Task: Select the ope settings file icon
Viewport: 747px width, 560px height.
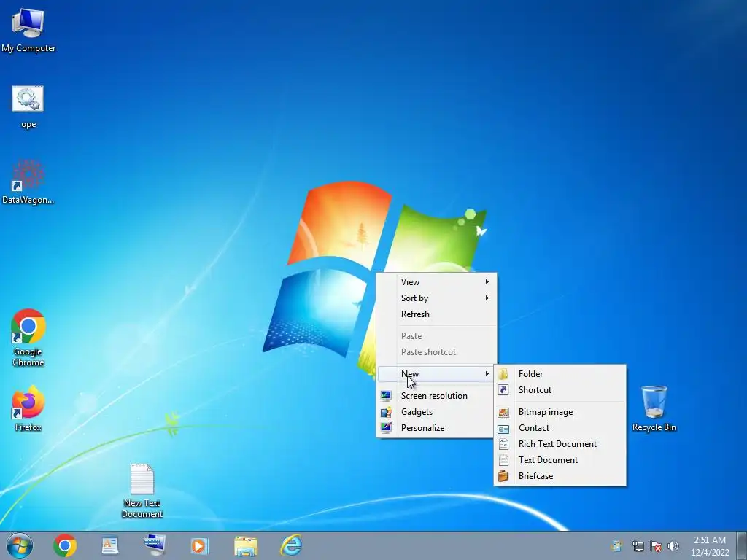Action: [x=28, y=106]
